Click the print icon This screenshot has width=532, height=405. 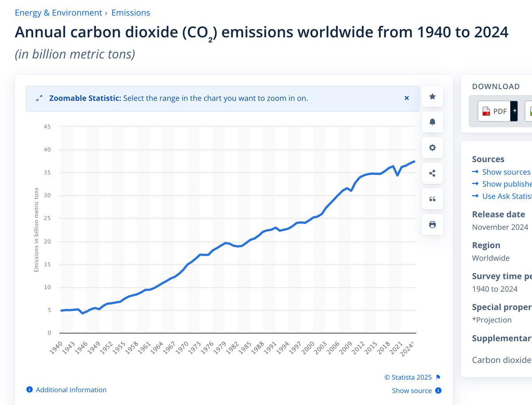click(433, 225)
